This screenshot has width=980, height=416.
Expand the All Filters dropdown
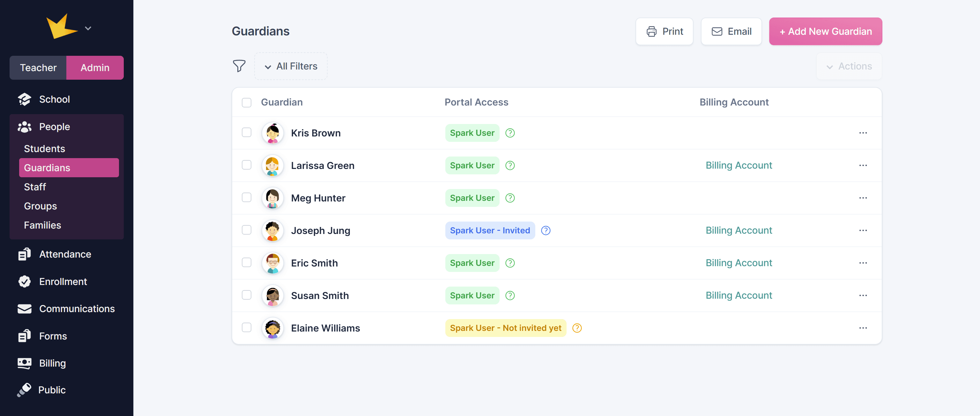click(x=291, y=67)
